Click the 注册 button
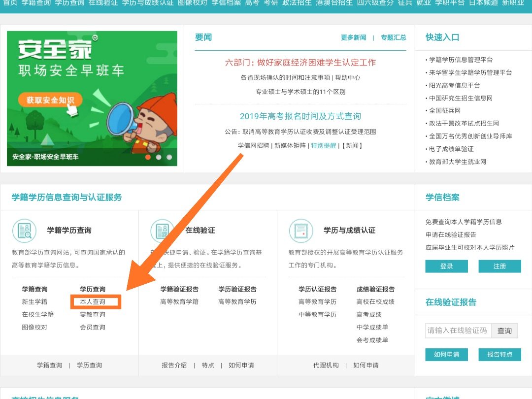 click(499, 265)
